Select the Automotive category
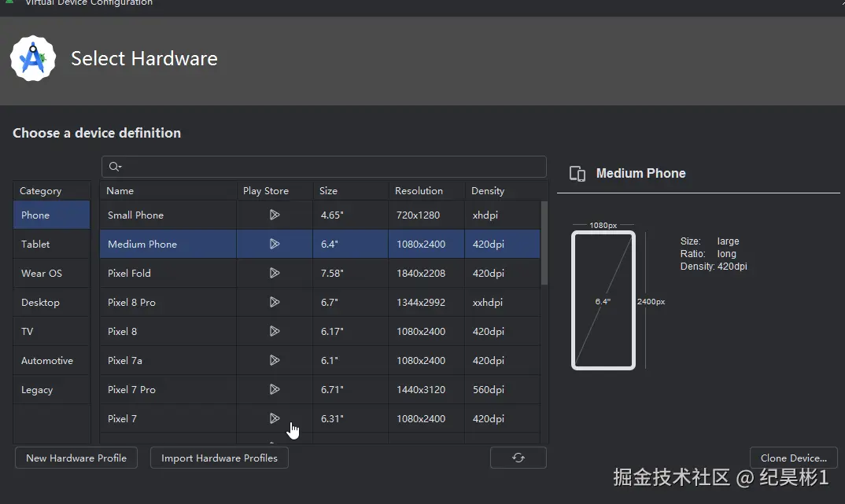The height and width of the screenshot is (504, 845). tap(52, 360)
